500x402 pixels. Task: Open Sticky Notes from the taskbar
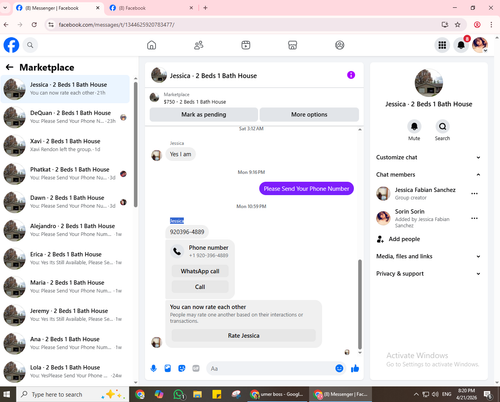pos(217,394)
